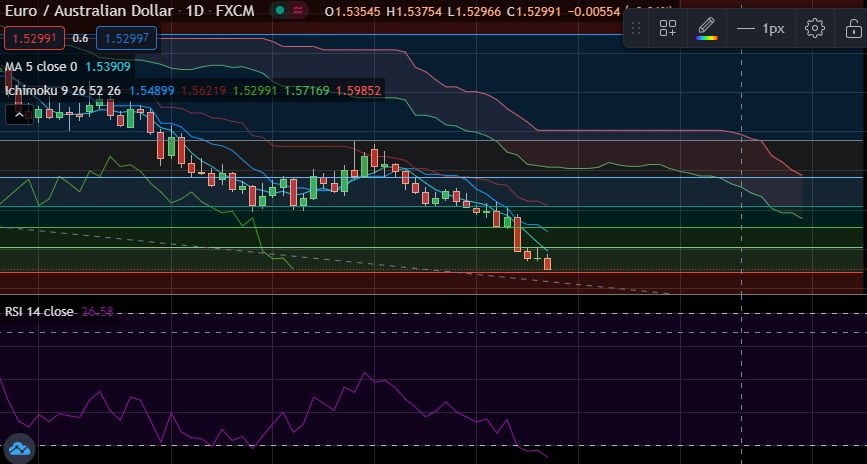This screenshot has width=867, height=464.
Task: Collapse the indicator legend with chevron arrow
Action: (x=19, y=114)
